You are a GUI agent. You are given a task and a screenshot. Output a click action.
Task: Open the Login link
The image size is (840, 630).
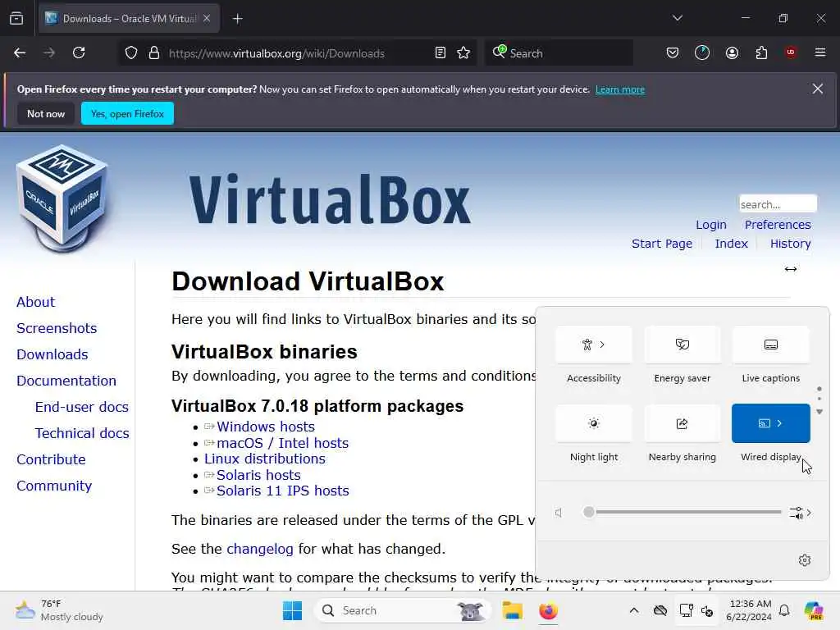711,225
